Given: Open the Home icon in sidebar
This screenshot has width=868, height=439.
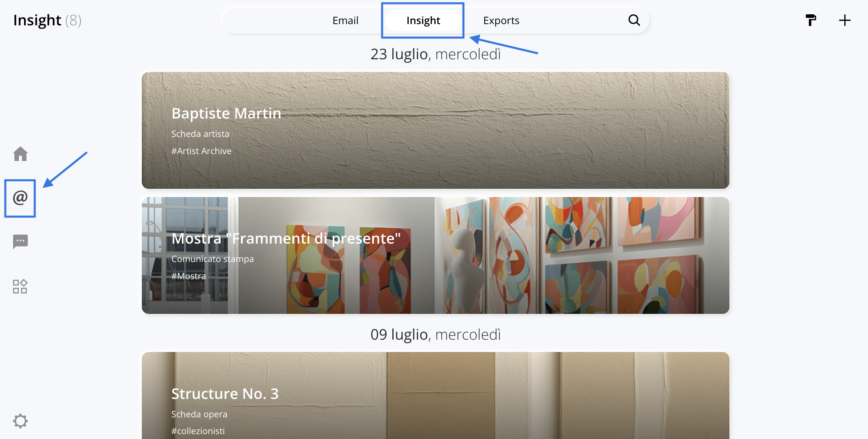Looking at the screenshot, I should (20, 154).
